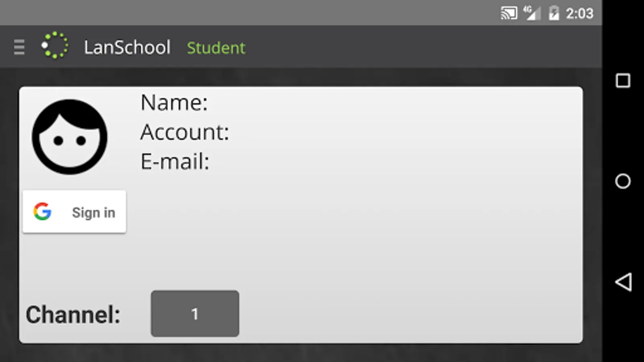Image resolution: width=644 pixels, height=362 pixels.
Task: Select the Student header label
Action: pos(216,47)
